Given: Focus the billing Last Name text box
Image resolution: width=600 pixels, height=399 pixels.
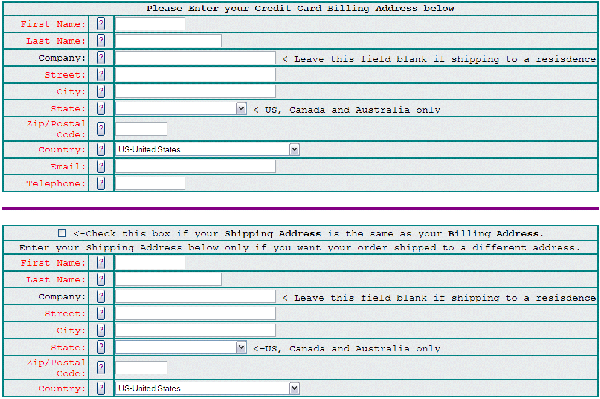Looking at the screenshot, I should (x=168, y=41).
